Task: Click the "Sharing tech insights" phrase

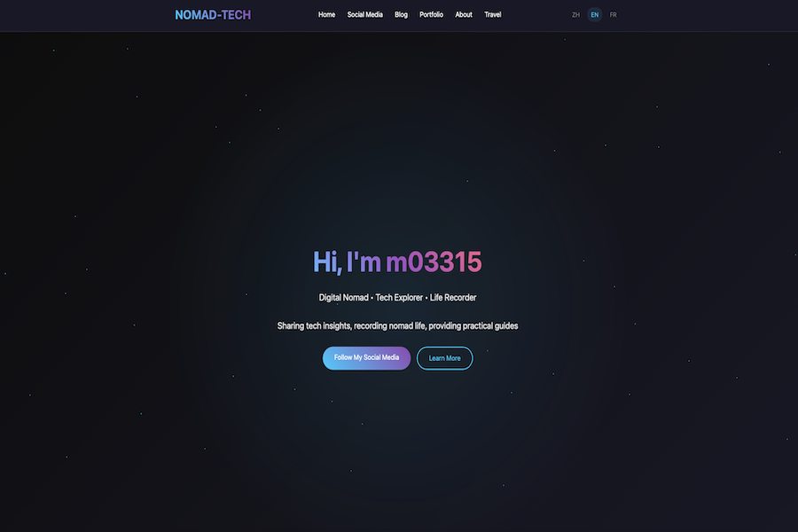Action: click(314, 325)
